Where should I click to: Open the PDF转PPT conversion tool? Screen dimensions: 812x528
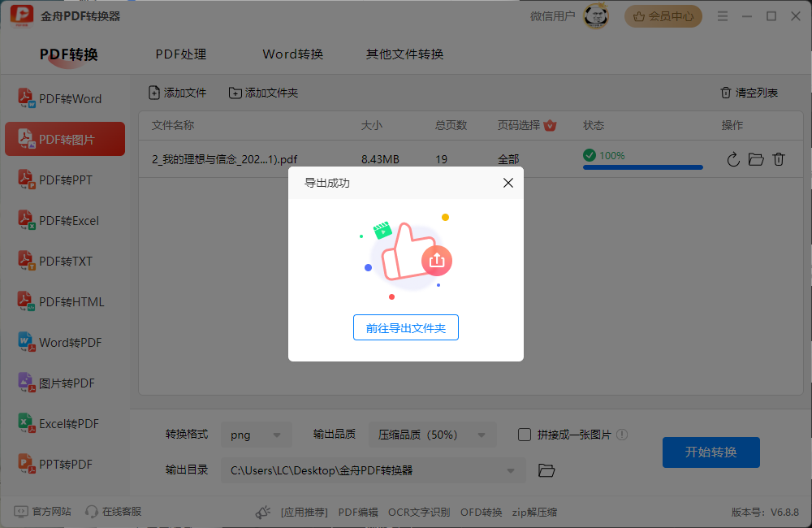click(x=65, y=180)
